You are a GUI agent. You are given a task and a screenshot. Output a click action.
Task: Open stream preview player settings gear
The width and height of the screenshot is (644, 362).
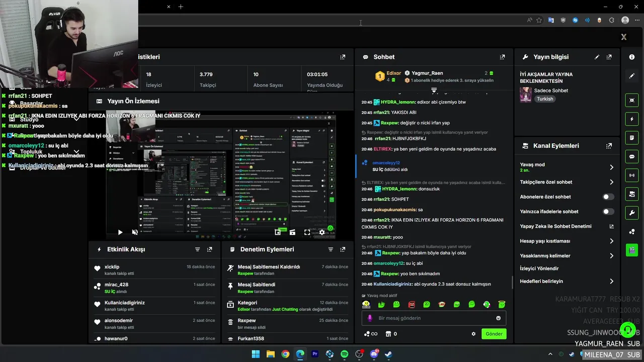click(x=322, y=232)
